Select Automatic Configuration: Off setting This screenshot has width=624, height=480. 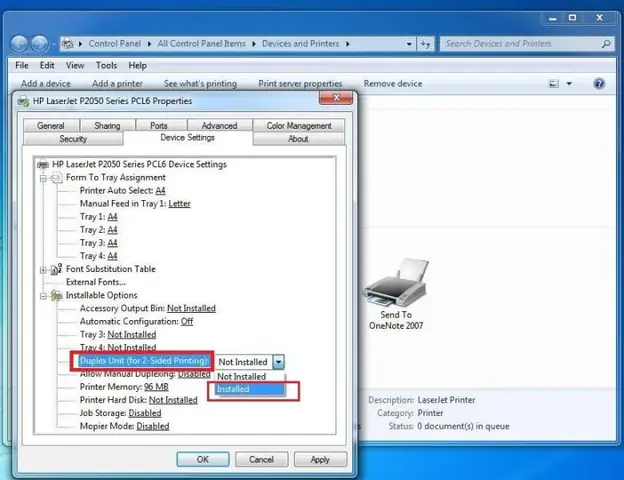pos(136,322)
